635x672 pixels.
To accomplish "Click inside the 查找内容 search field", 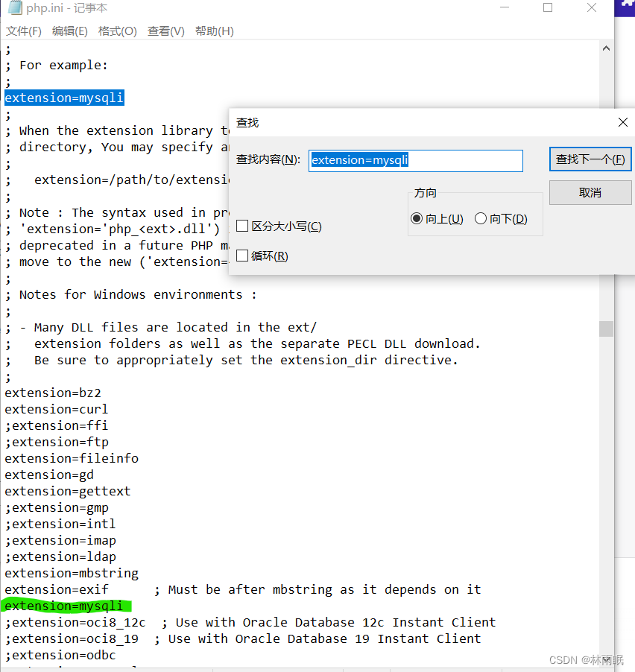I will (415, 161).
